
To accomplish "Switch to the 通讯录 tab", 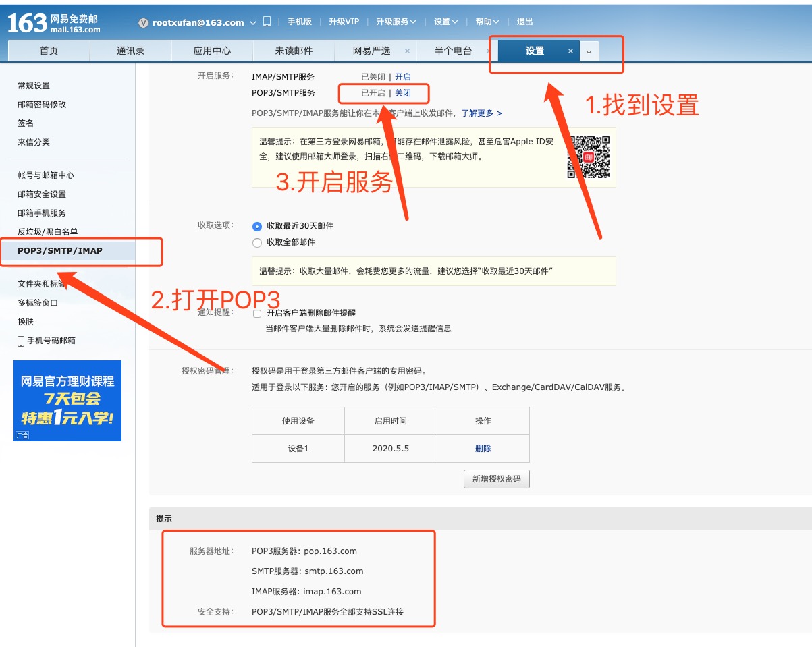I will click(x=130, y=51).
